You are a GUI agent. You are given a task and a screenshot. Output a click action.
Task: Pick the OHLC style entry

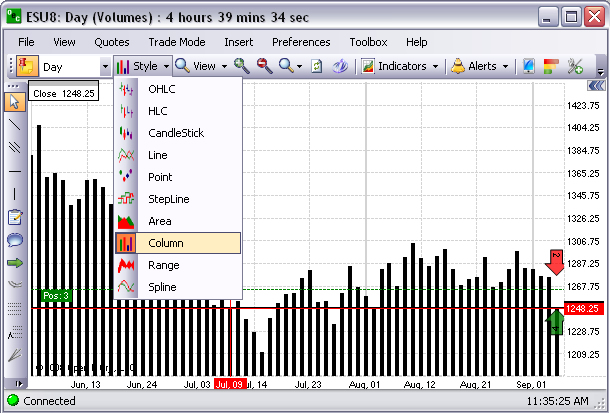[162, 89]
